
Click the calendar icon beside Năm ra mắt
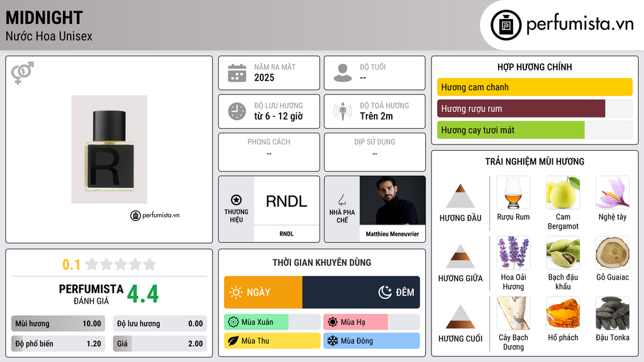[237, 73]
